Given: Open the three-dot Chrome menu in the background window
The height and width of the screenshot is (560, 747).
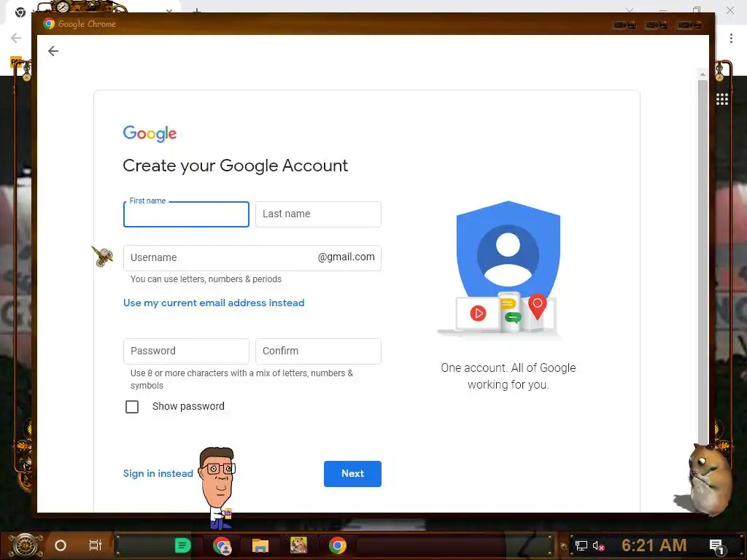Looking at the screenshot, I should (x=731, y=38).
